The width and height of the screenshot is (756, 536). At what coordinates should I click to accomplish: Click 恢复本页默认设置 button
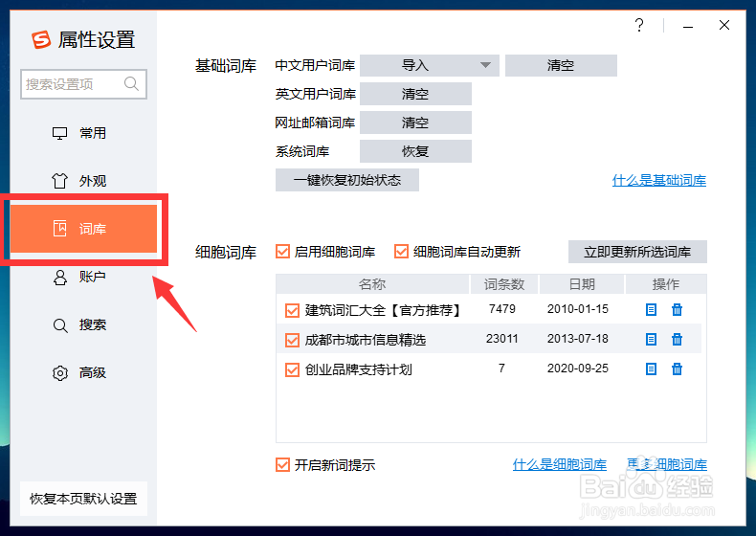[83, 499]
